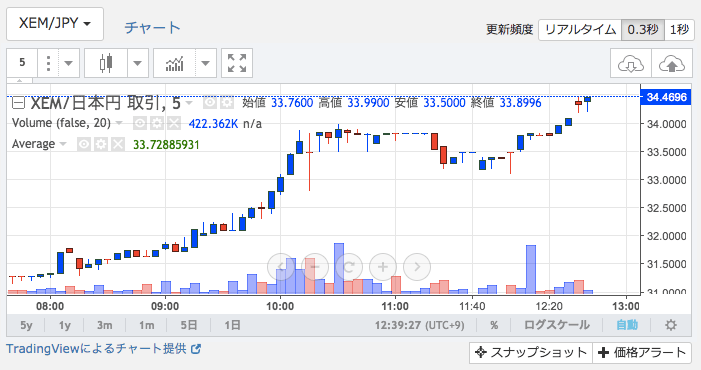Hide the Average indicator
The height and width of the screenshot is (370, 701).
tap(84, 144)
